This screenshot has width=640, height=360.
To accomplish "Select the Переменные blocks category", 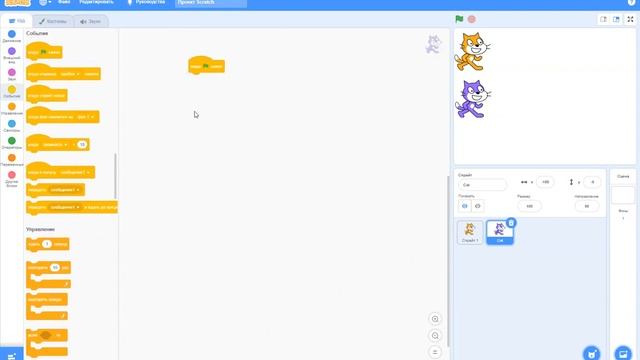I will point(12,160).
